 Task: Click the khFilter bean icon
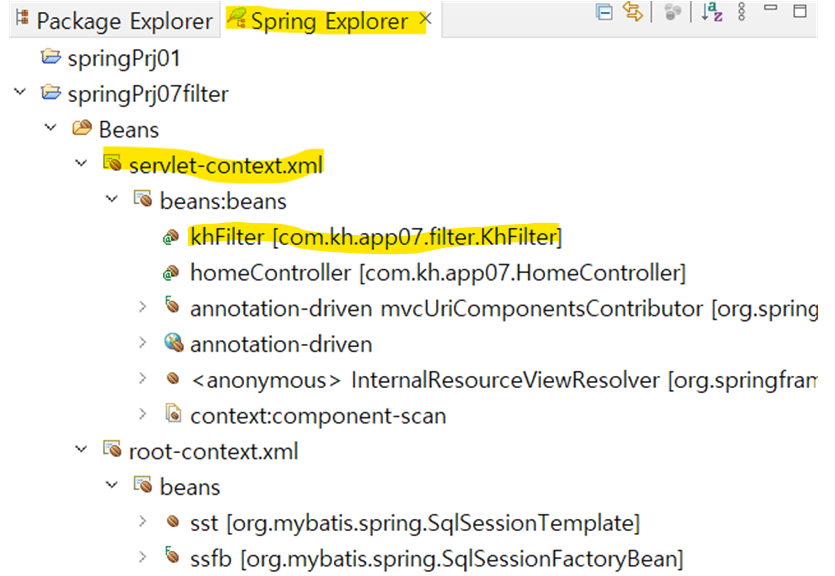(170, 236)
